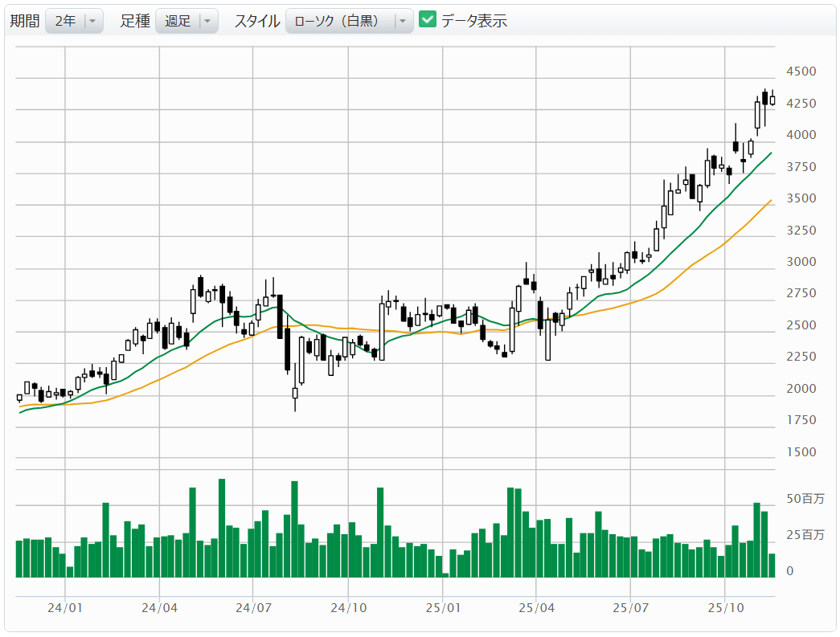The image size is (840, 637).
Task: Click the orange moving average line's right end
Action: (x=771, y=201)
